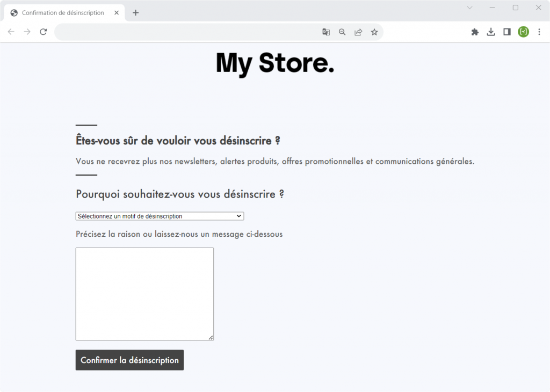The image size is (550, 392).
Task: Minimize the browser window
Action: pyautogui.click(x=492, y=8)
